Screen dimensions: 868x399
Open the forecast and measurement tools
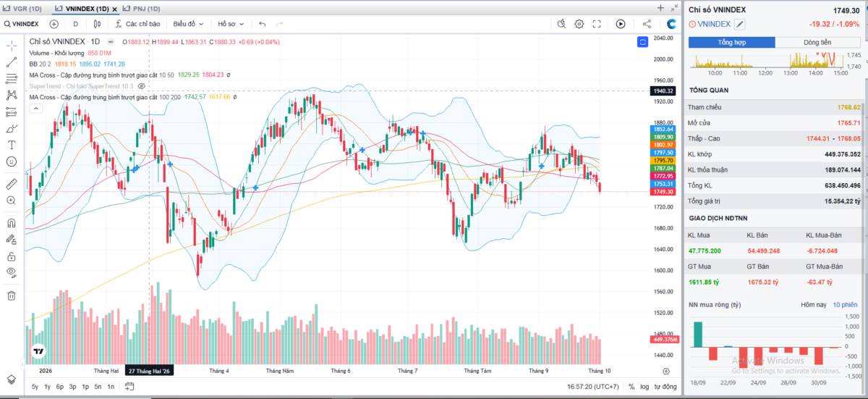tap(11, 112)
